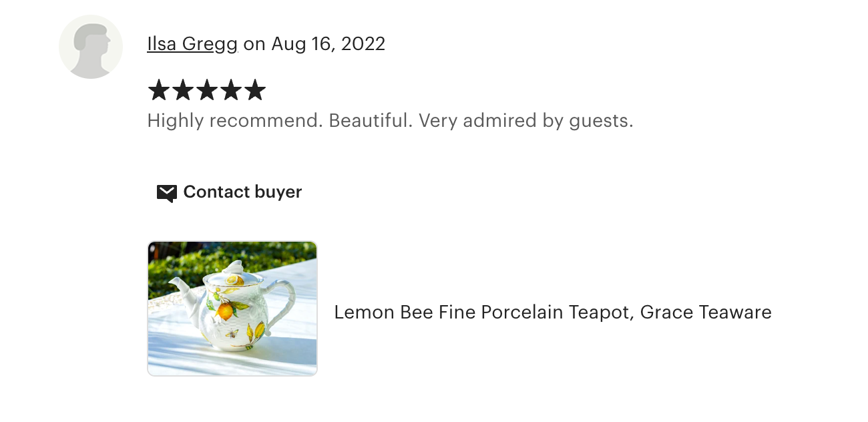This screenshot has height=422, width=868.
Task: Click the review date Aug 16, 2022
Action: pyautogui.click(x=328, y=44)
